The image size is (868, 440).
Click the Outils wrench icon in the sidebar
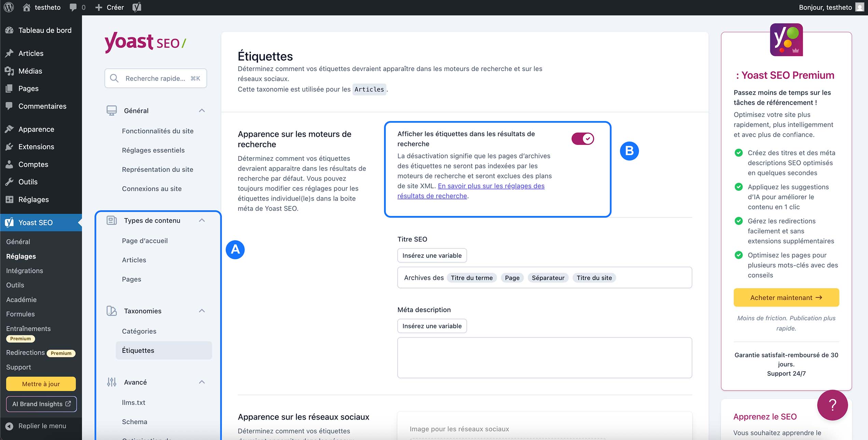click(x=10, y=182)
